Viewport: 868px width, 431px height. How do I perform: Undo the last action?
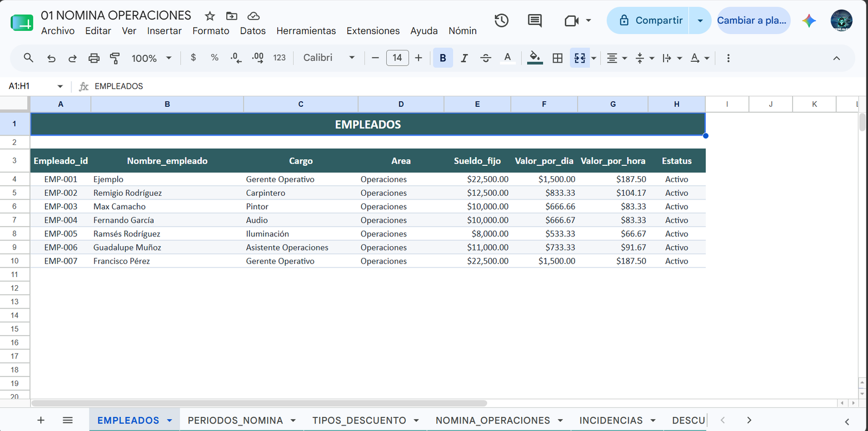click(51, 58)
